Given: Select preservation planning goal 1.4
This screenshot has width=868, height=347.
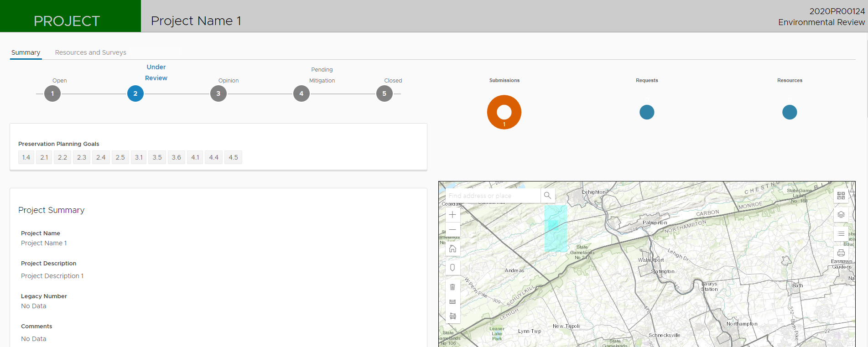Looking at the screenshot, I should (26, 157).
